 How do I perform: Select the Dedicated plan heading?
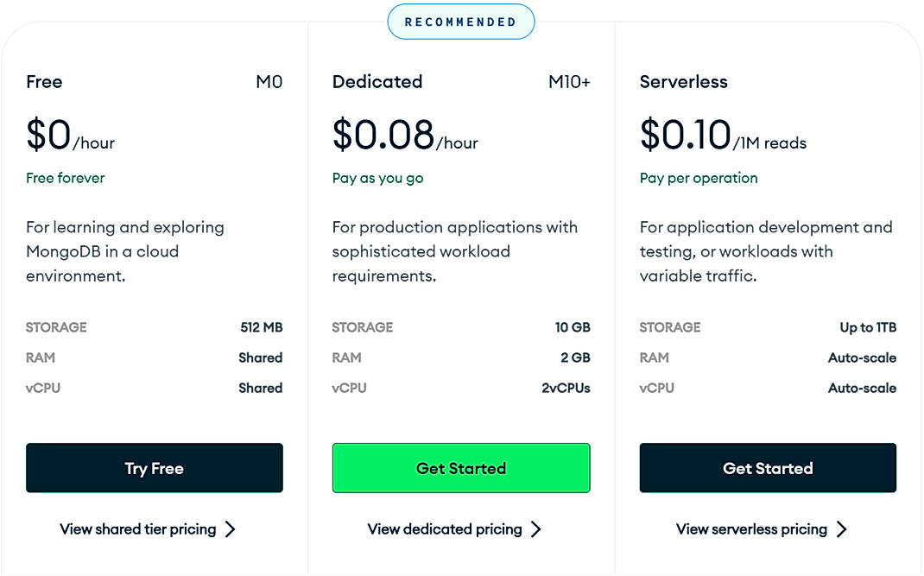377,82
